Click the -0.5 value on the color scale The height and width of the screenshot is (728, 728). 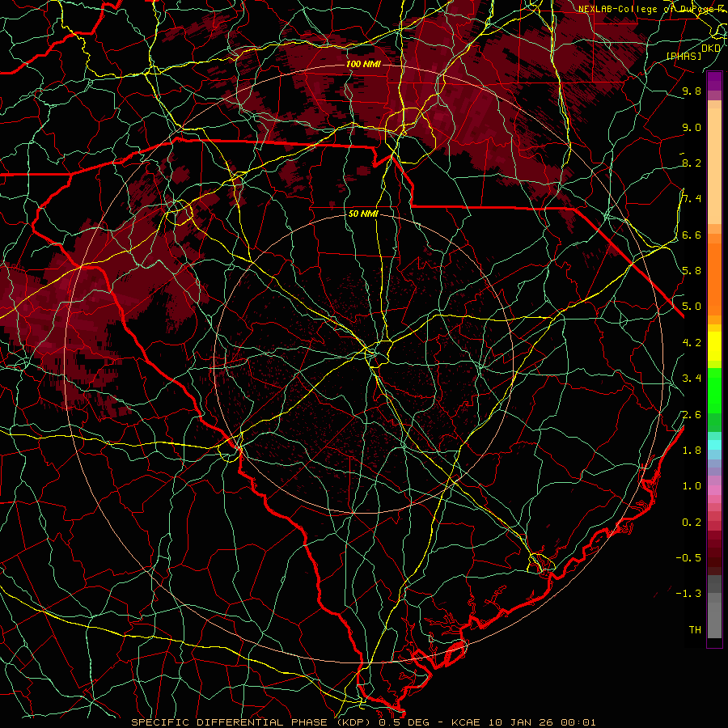coord(688,558)
